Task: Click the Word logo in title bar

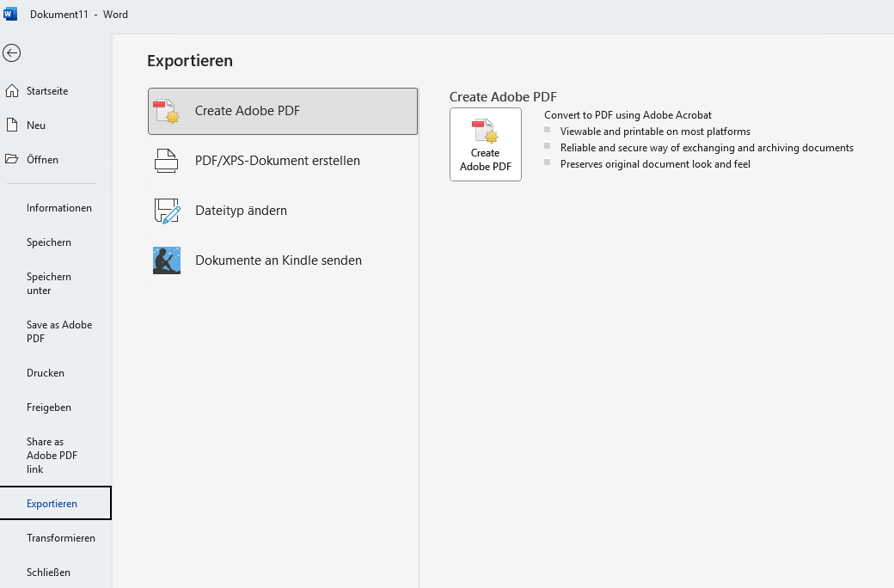Action: click(x=10, y=14)
